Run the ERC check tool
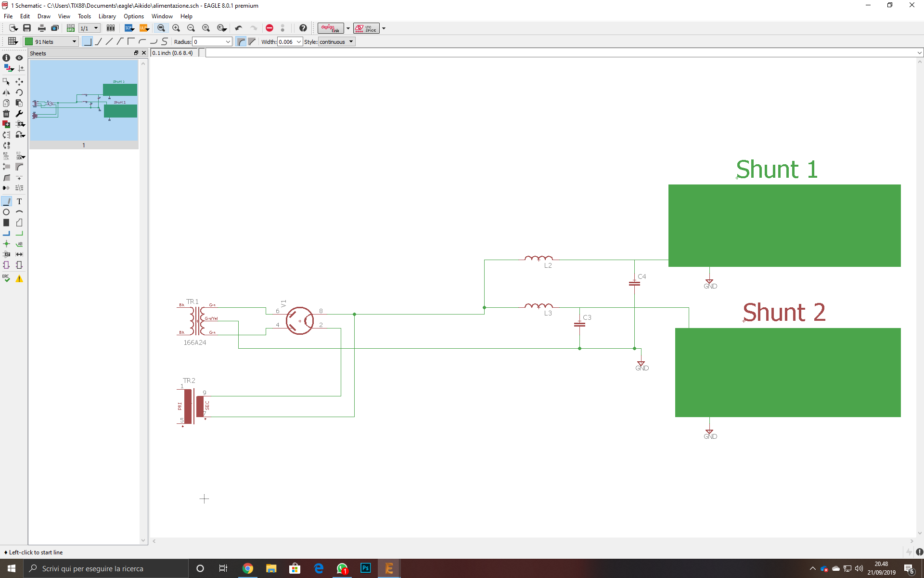The height and width of the screenshot is (578, 924). point(6,278)
